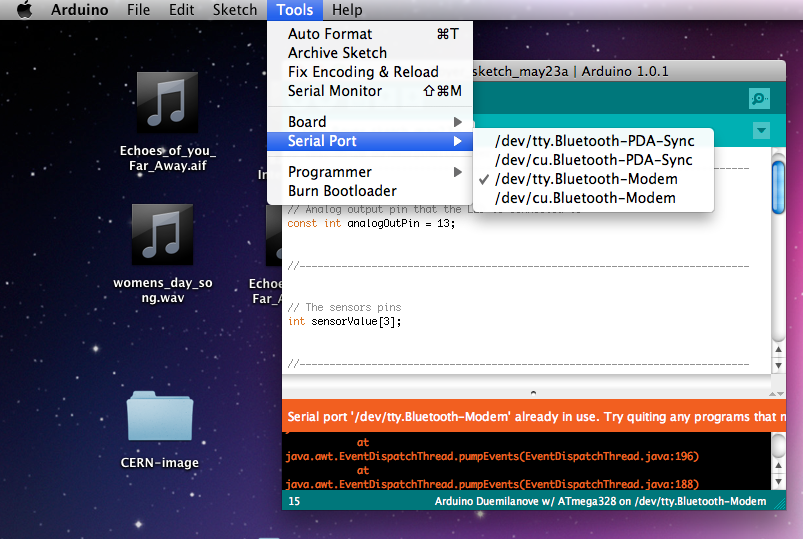Open the tab dropdown arrow in Arduino
The width and height of the screenshot is (803, 539).
762,130
